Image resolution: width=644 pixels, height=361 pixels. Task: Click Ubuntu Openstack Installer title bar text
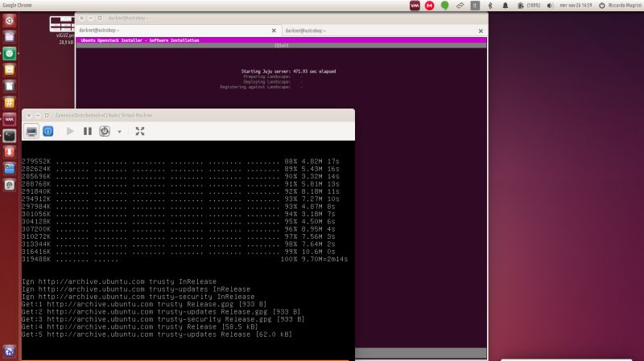[x=139, y=40]
